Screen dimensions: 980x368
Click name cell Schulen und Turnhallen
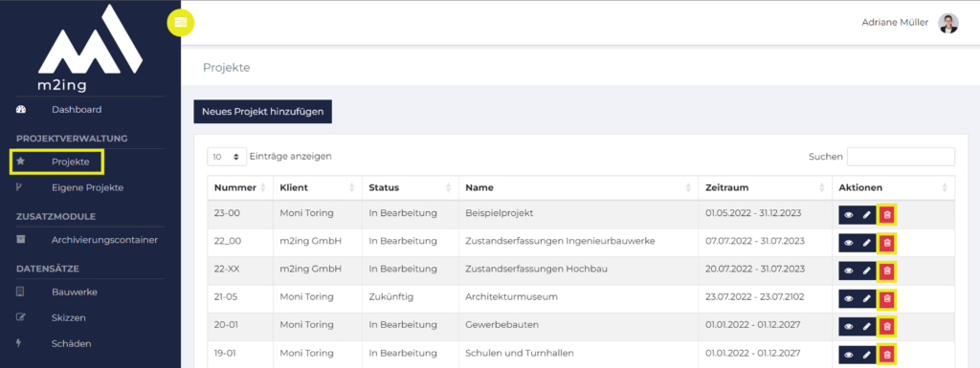point(520,353)
